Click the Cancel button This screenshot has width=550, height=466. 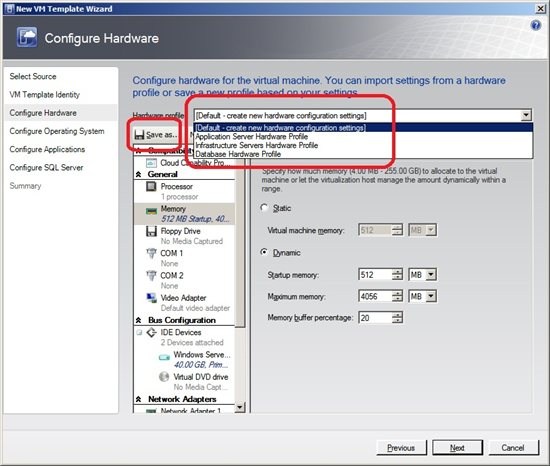(513, 448)
